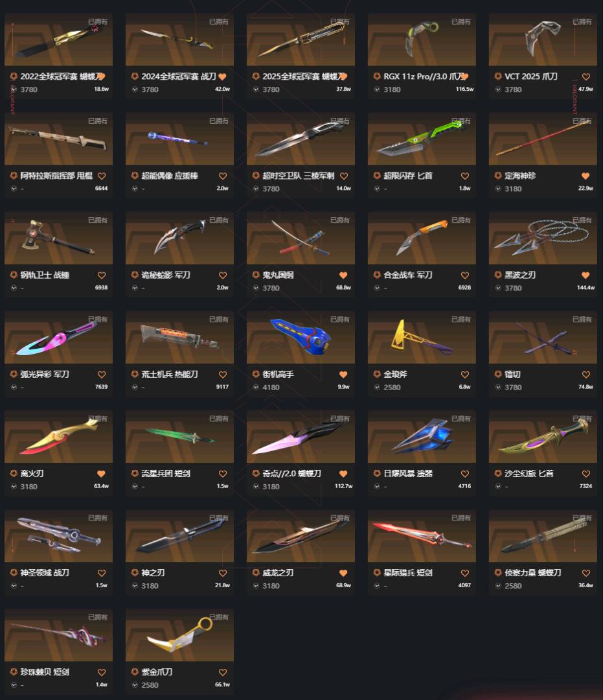
Task: Open the 金狼斧 axe thumbnail
Action: [x=422, y=338]
